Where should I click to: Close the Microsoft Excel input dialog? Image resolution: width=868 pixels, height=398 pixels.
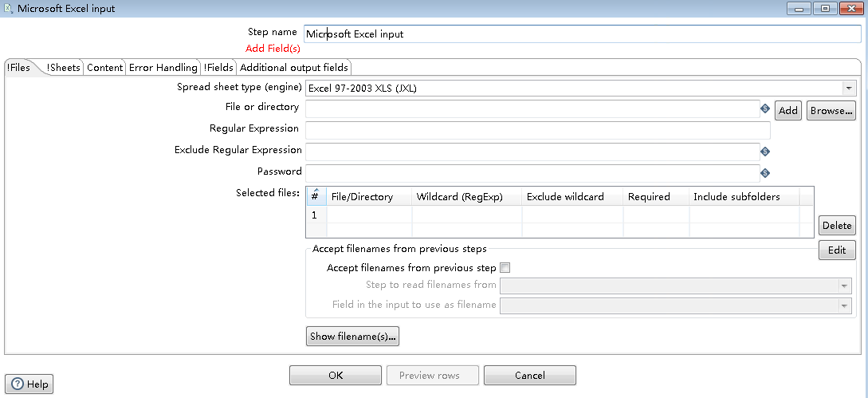tap(851, 8)
